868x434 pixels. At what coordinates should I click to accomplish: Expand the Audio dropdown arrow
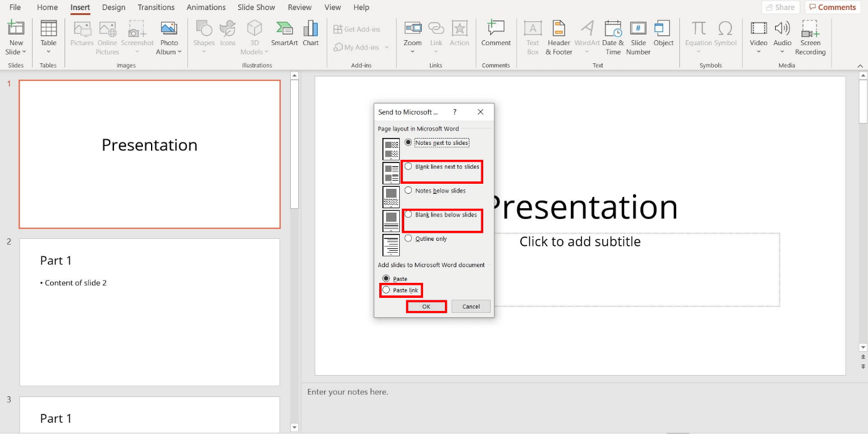click(x=782, y=52)
